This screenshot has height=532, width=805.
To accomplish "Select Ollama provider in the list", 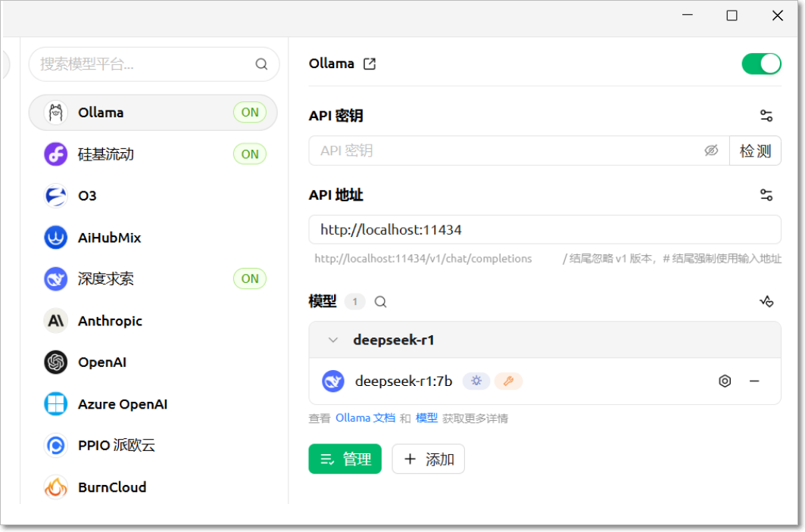I will coord(153,112).
